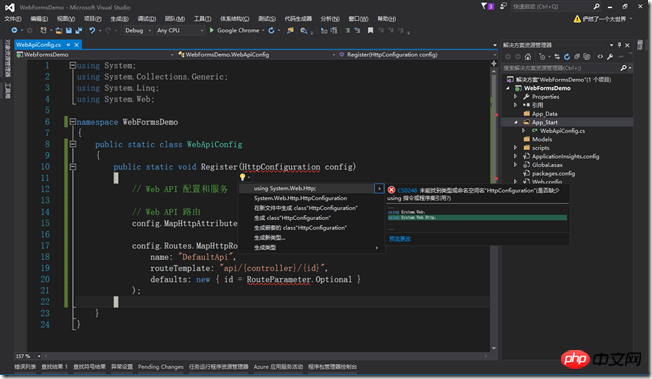Open the 文件(F) menu
Screen dimensions: 652x379
tap(13, 19)
